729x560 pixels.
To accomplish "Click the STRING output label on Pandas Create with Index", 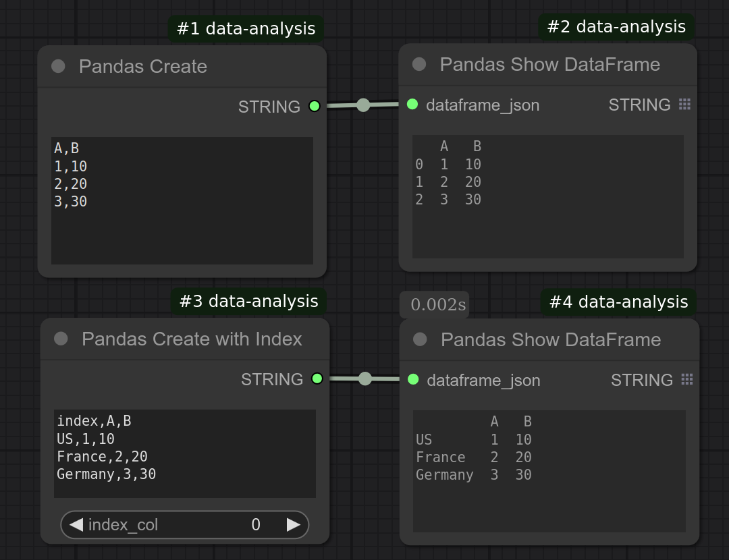I will click(272, 379).
